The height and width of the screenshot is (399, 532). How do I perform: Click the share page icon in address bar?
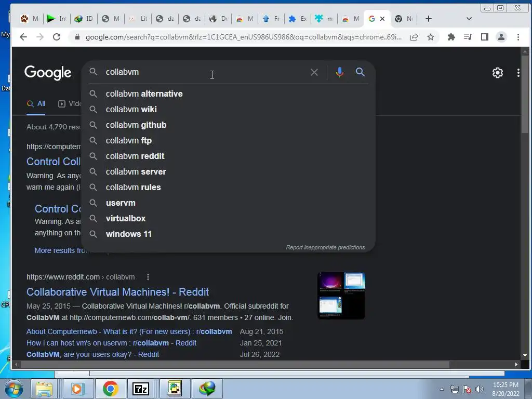(x=414, y=37)
